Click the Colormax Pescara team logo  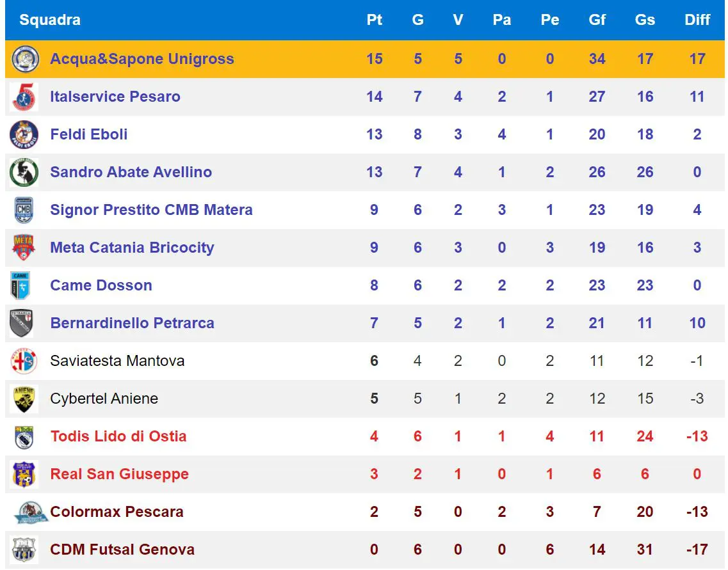[29, 512]
